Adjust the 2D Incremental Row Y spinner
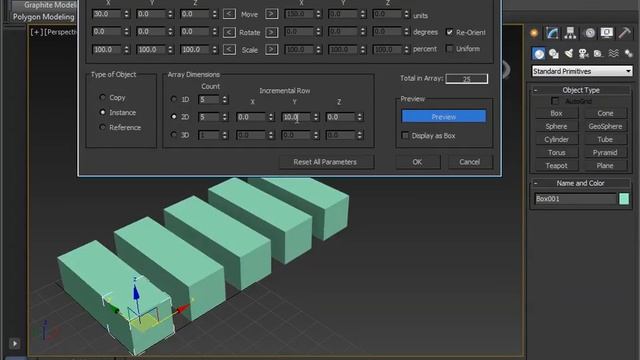Screen dimensions: 640x360 tap(316, 117)
